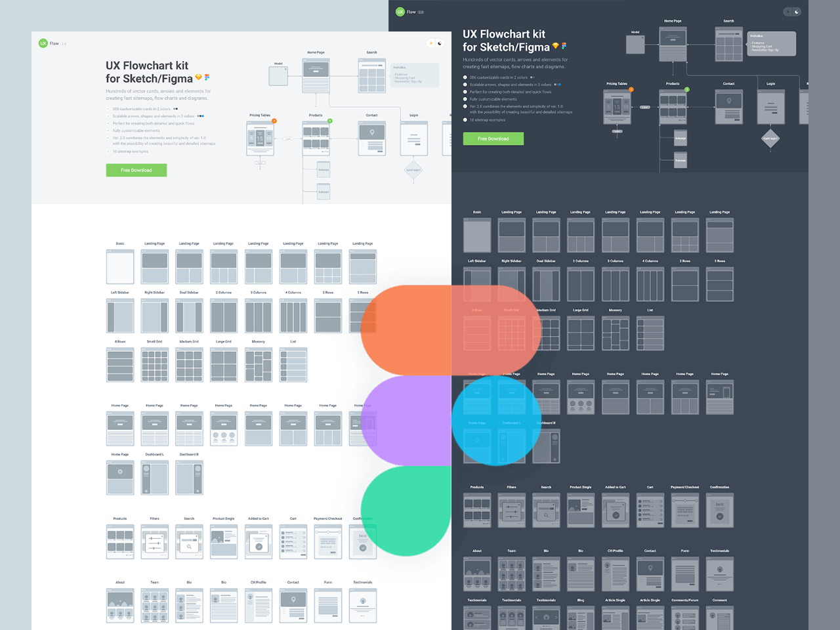The height and width of the screenshot is (630, 840).
Task: Click the CV/Profile card in the light grid
Action: pyautogui.click(x=259, y=606)
